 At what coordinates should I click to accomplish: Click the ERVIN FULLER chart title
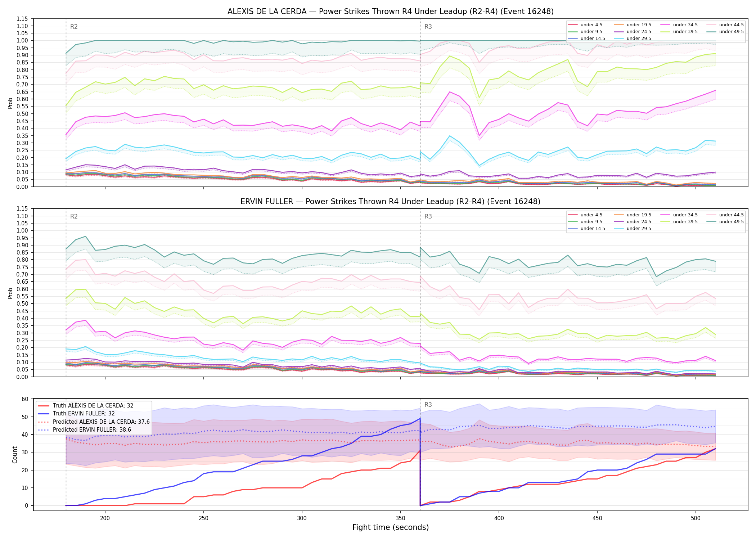tap(391, 202)
